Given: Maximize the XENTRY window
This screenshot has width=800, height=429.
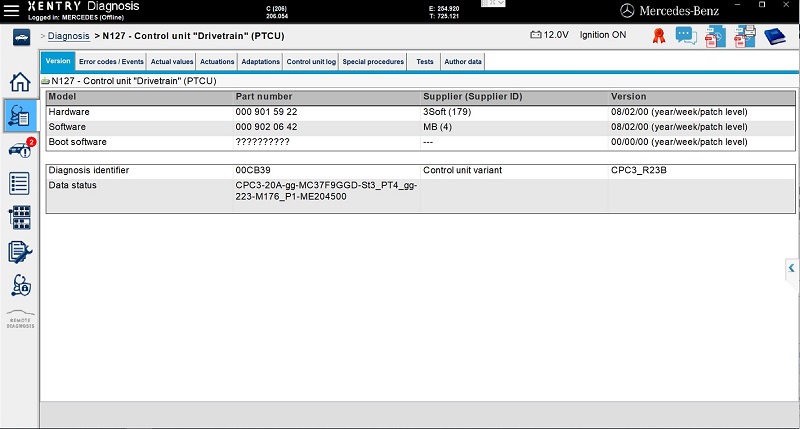Looking at the screenshot, I should pos(762,5).
